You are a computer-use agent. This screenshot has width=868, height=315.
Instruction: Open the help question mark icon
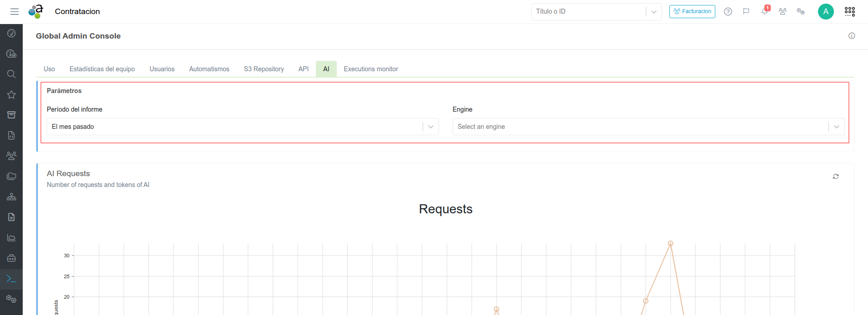[728, 12]
